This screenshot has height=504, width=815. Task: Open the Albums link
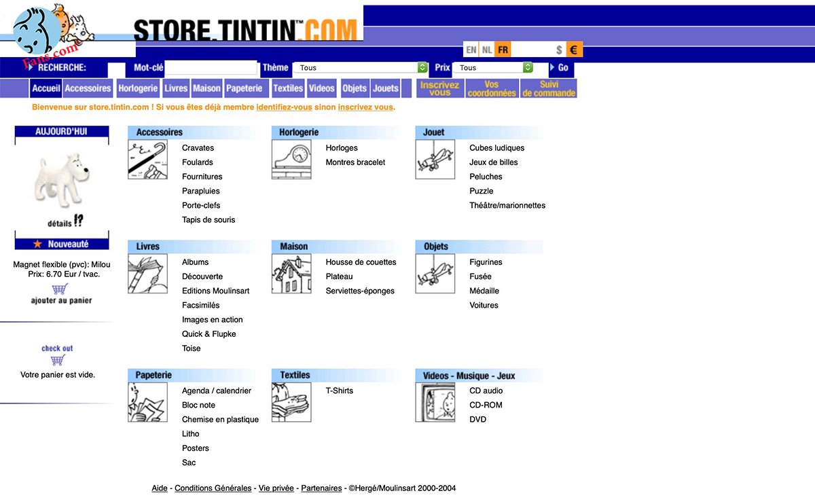coord(195,262)
